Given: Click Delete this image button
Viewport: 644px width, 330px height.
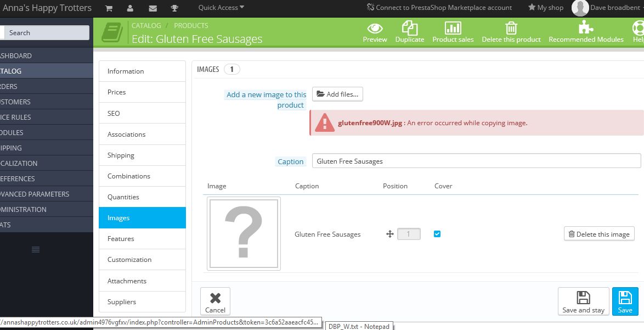Looking at the screenshot, I should point(599,234).
